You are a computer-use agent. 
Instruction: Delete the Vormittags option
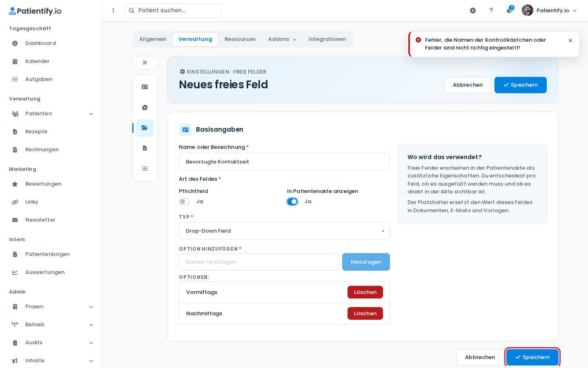click(x=365, y=292)
